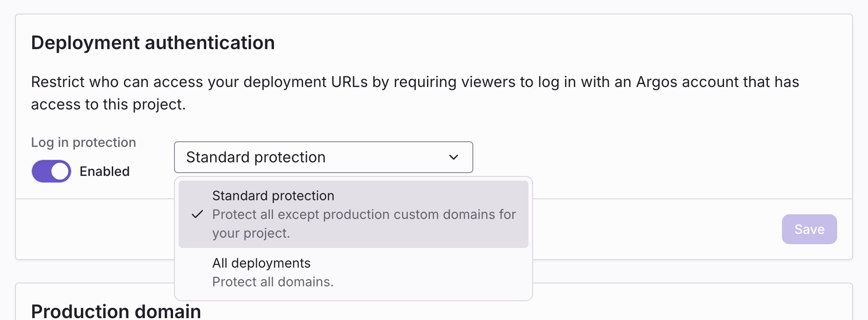The height and width of the screenshot is (320, 868).
Task: Click the Enabled label next to the switch
Action: [x=105, y=171]
